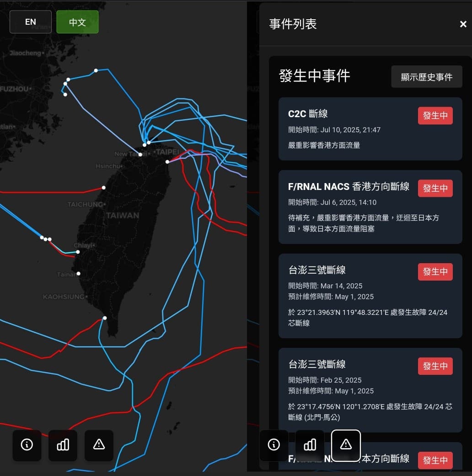
Task: Click the landing point dot near Tainan
Action: (x=79, y=274)
